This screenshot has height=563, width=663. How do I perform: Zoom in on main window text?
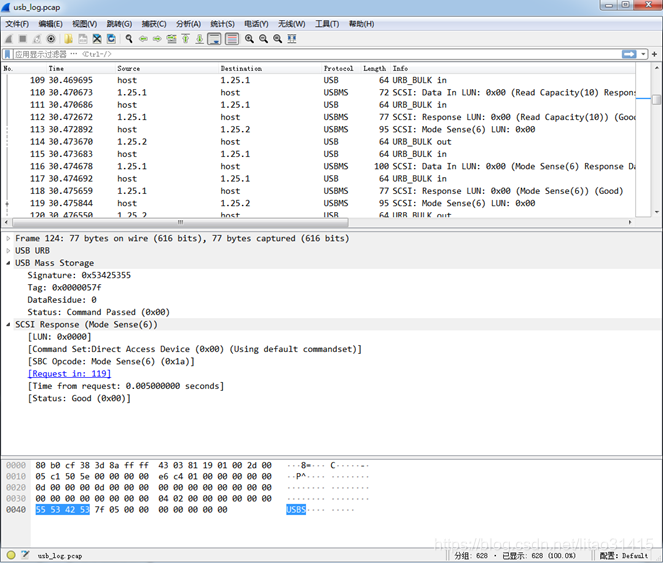(x=249, y=39)
